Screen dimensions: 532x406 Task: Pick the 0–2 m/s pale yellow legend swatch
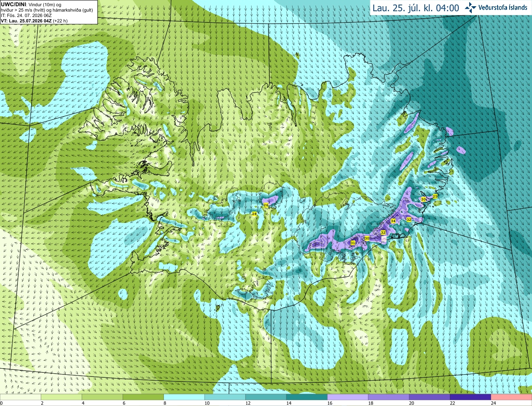(x=21, y=397)
